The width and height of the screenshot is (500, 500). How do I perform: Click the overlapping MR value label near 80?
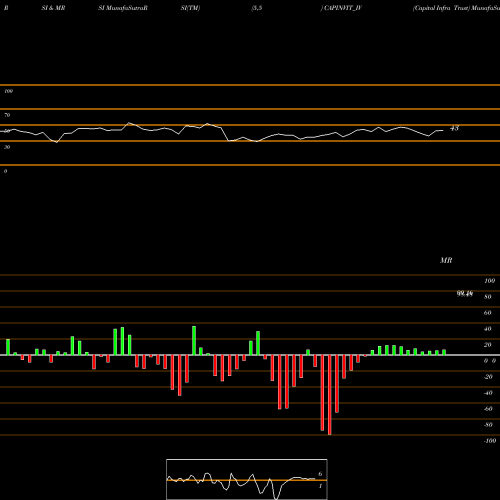click(x=465, y=294)
